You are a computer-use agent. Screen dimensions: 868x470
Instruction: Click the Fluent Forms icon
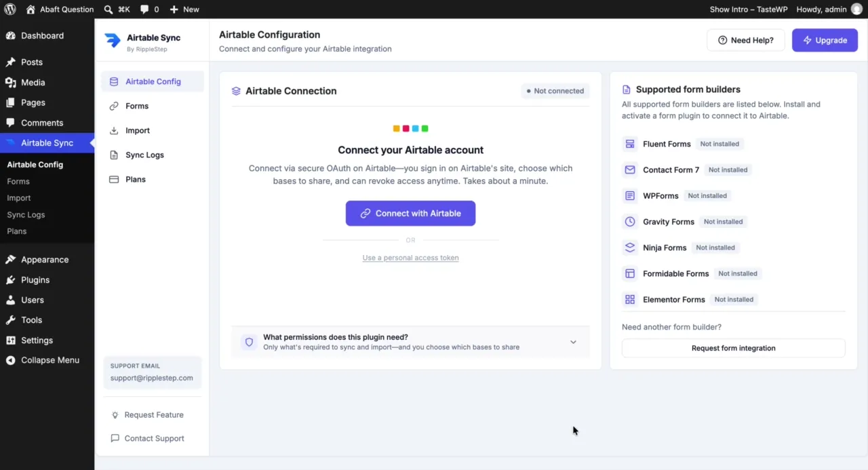click(x=630, y=144)
